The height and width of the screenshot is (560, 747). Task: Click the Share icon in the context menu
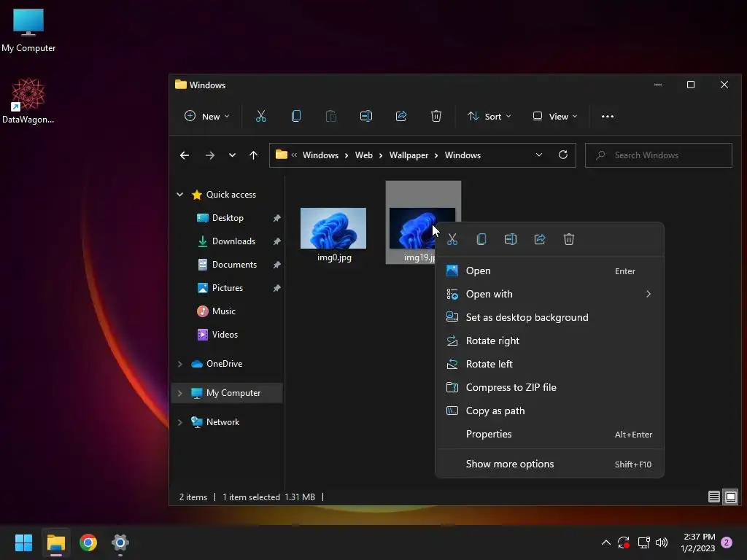[540, 239]
